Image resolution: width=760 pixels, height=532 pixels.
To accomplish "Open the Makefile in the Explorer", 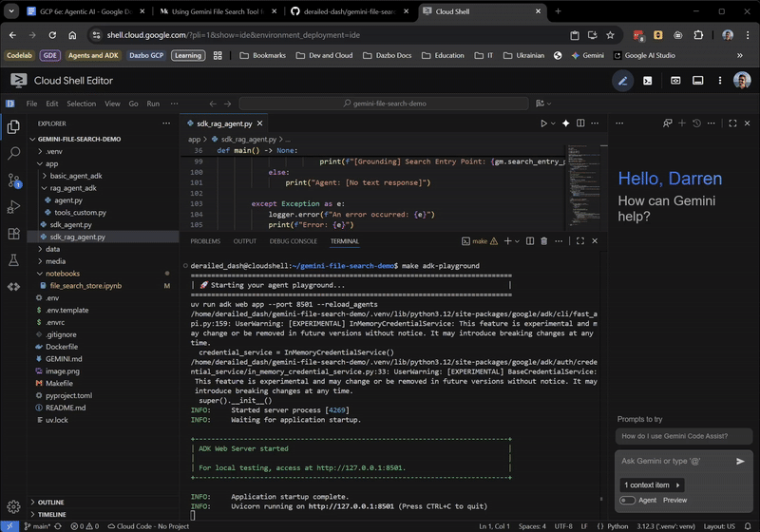I will click(59, 383).
